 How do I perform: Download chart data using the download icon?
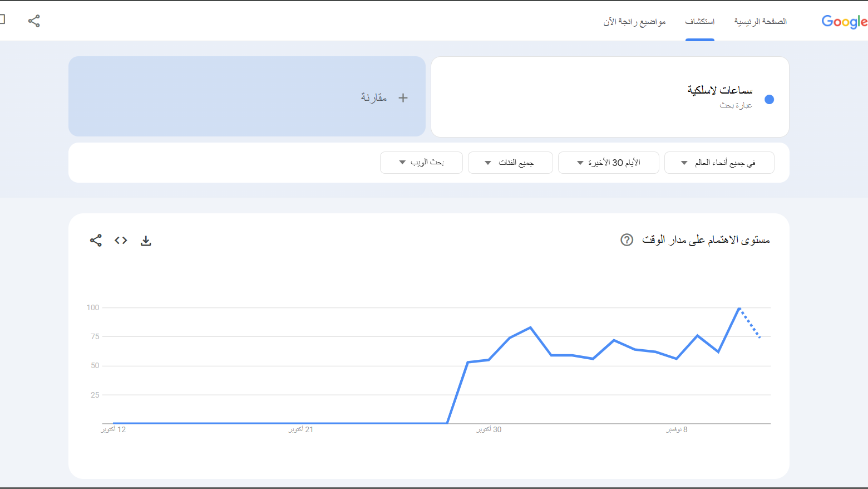click(x=146, y=240)
